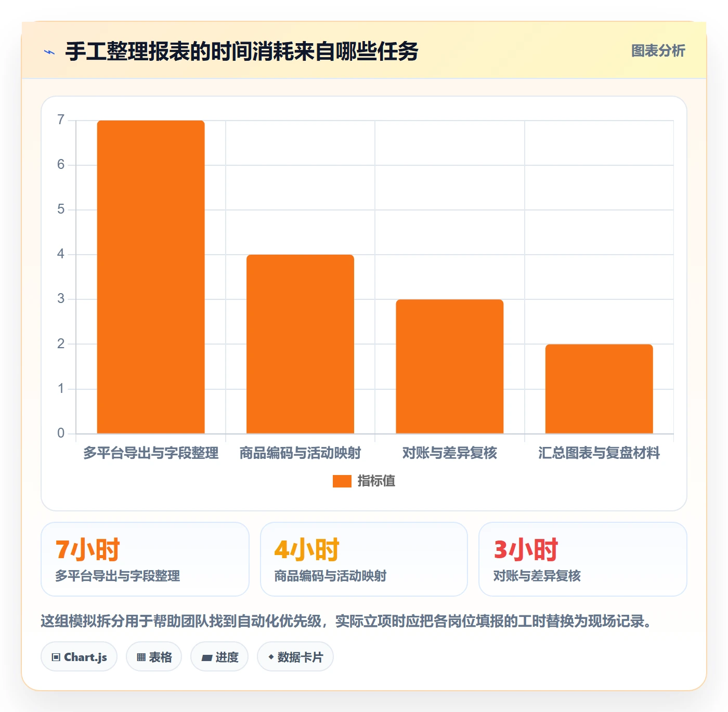Open the 4小时 data card
This screenshot has width=728, height=712.
pyautogui.click(x=364, y=559)
